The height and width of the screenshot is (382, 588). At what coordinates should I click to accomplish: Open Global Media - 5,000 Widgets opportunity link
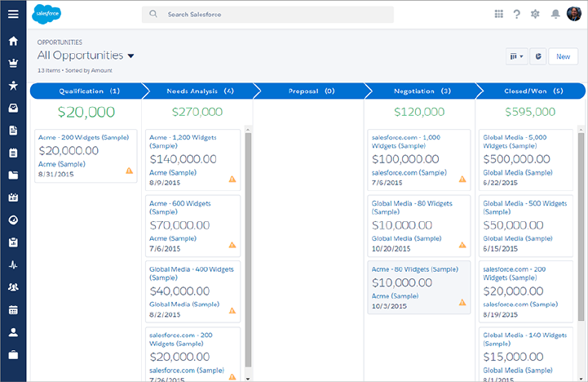pos(514,138)
